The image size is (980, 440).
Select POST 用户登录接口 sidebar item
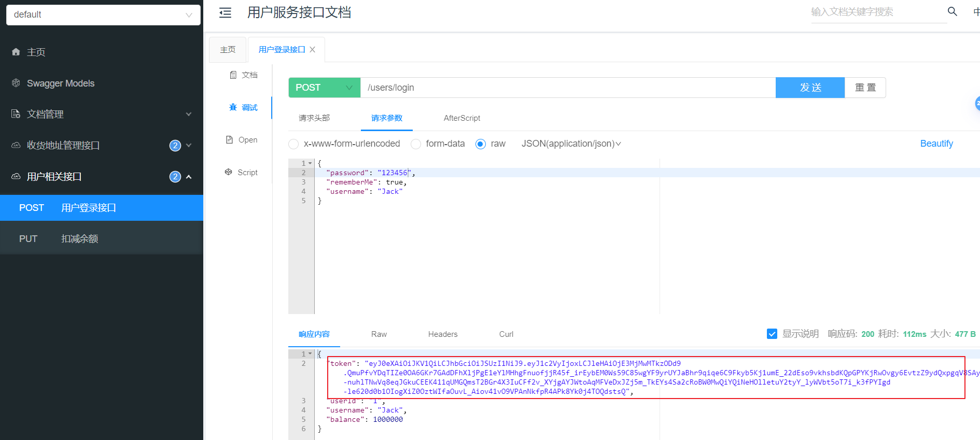pyautogui.click(x=102, y=208)
